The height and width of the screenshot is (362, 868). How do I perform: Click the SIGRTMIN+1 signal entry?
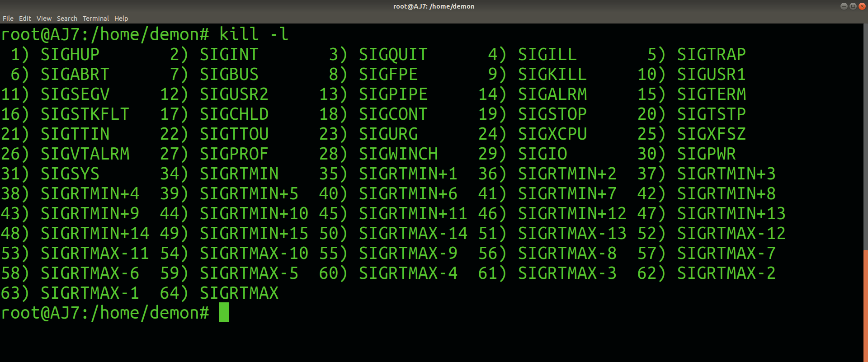click(x=408, y=174)
